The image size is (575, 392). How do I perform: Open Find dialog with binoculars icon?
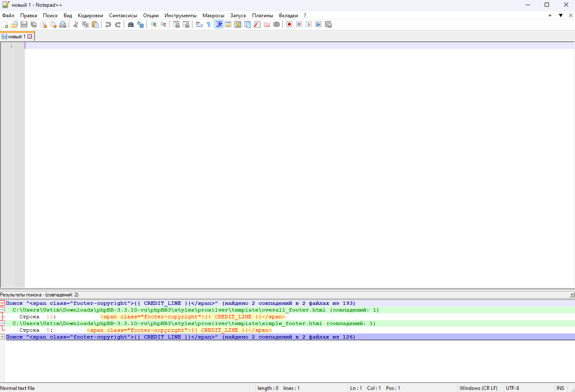(x=130, y=24)
